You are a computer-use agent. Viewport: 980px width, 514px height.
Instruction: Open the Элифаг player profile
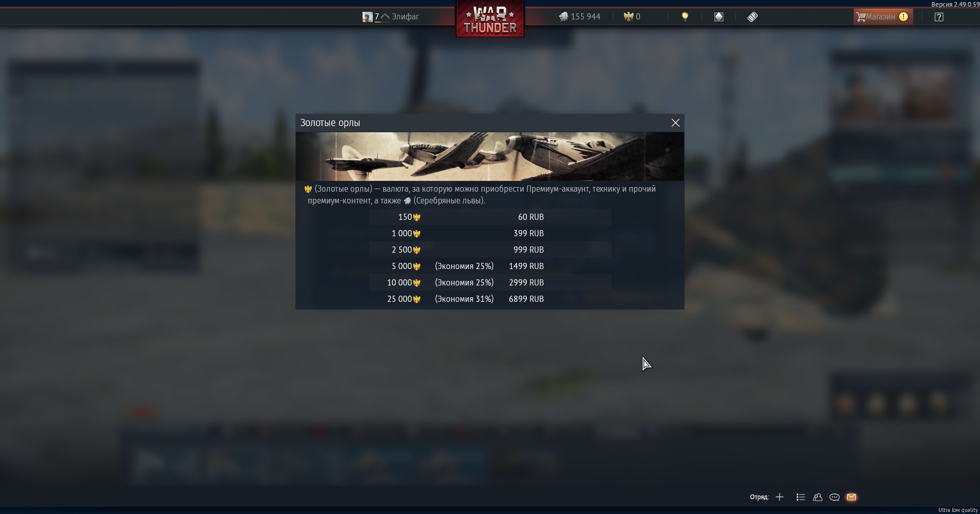coord(391,17)
